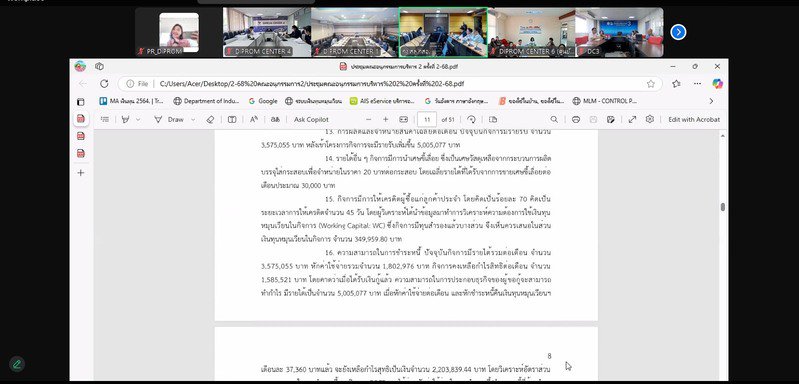Viewport: 799px width, 384px height.
Task: Click the PDF vertical scrollbar thumb
Action: (x=723, y=207)
